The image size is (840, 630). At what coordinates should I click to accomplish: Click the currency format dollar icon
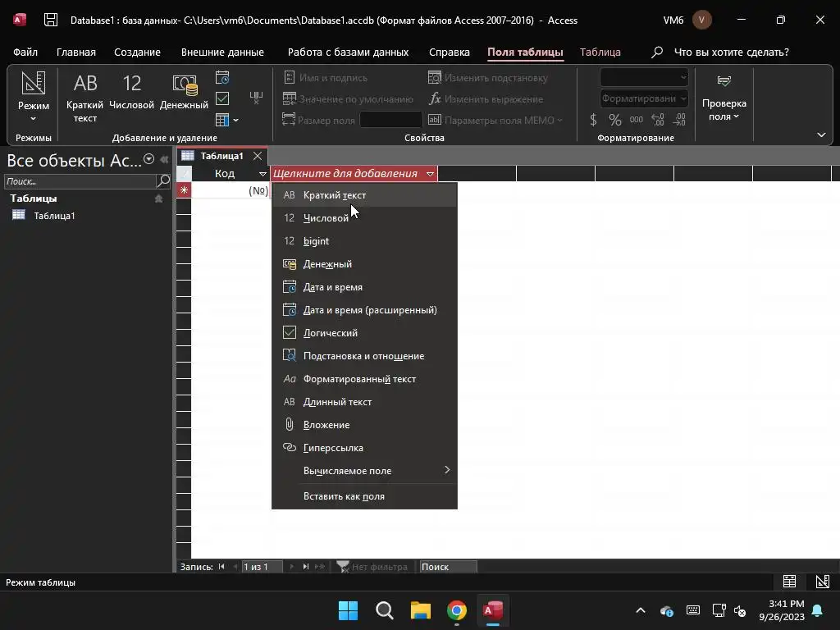(593, 120)
